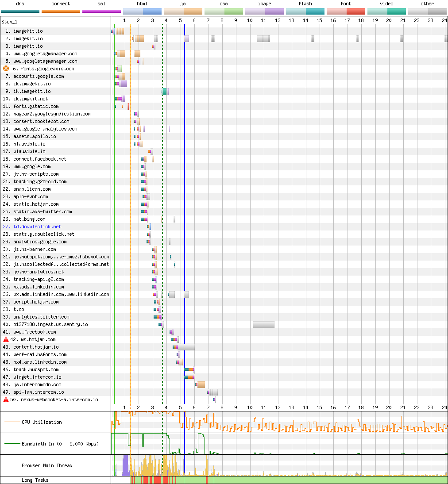Click the connect legend orange bar
The width and height of the screenshot is (448, 484).
click(x=61, y=11)
